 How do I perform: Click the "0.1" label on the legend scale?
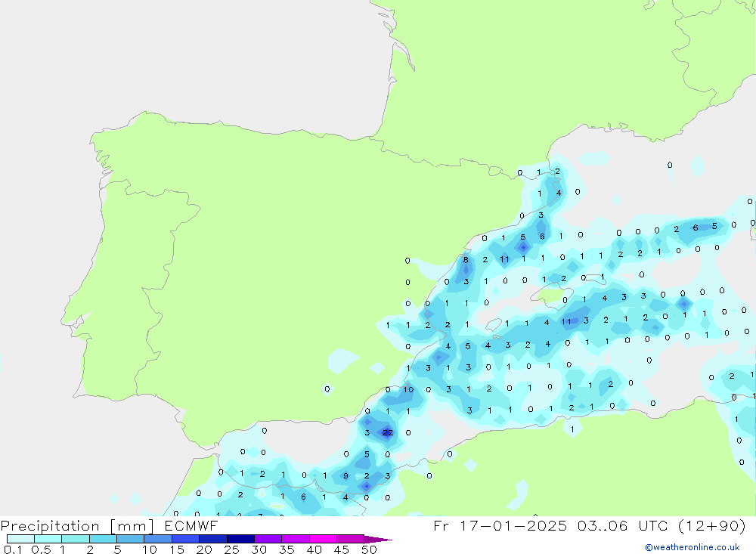14,549
